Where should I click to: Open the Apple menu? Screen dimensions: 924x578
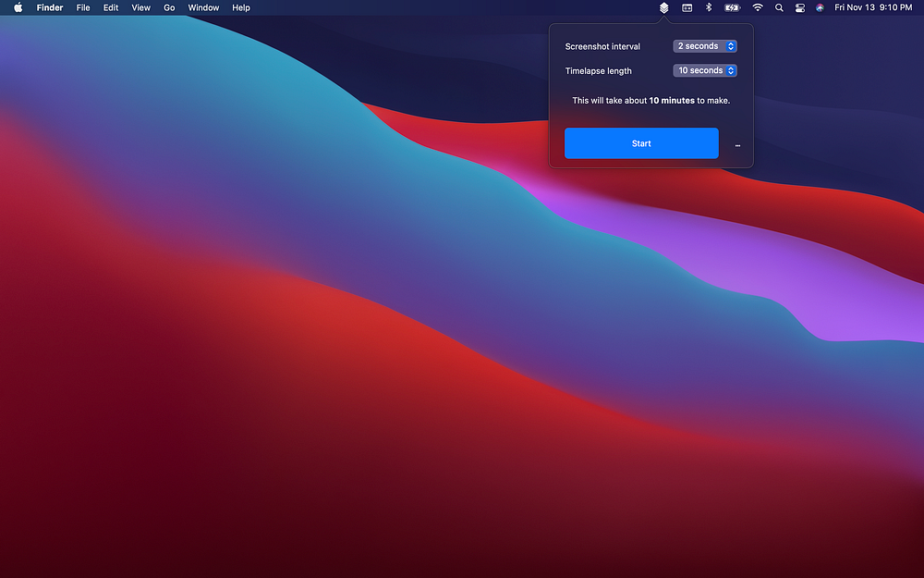pos(18,7)
